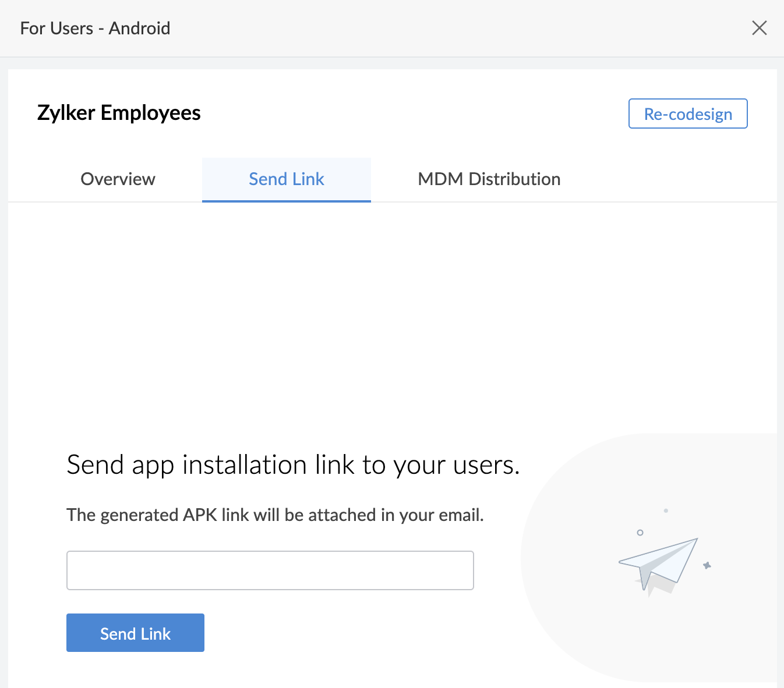Click the email address input field

(270, 570)
